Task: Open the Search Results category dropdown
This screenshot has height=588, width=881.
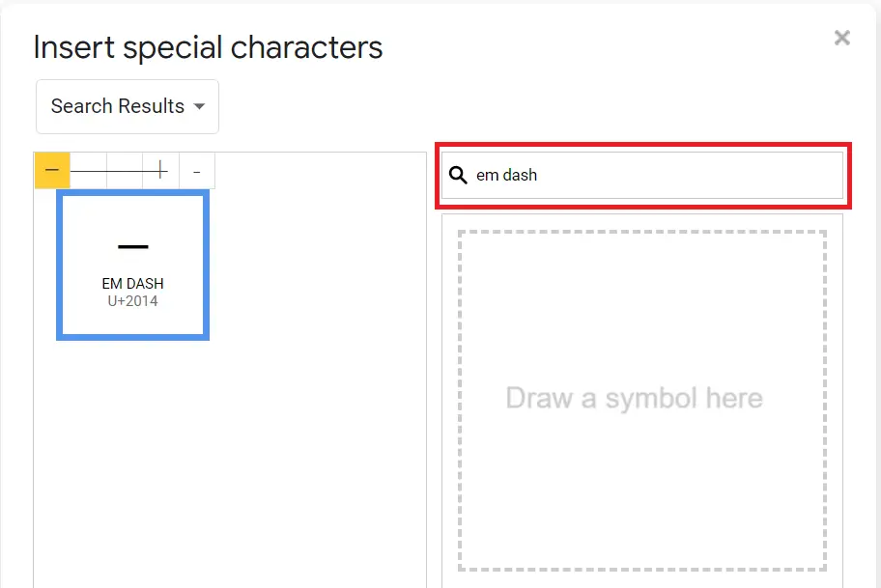Action: [x=128, y=107]
